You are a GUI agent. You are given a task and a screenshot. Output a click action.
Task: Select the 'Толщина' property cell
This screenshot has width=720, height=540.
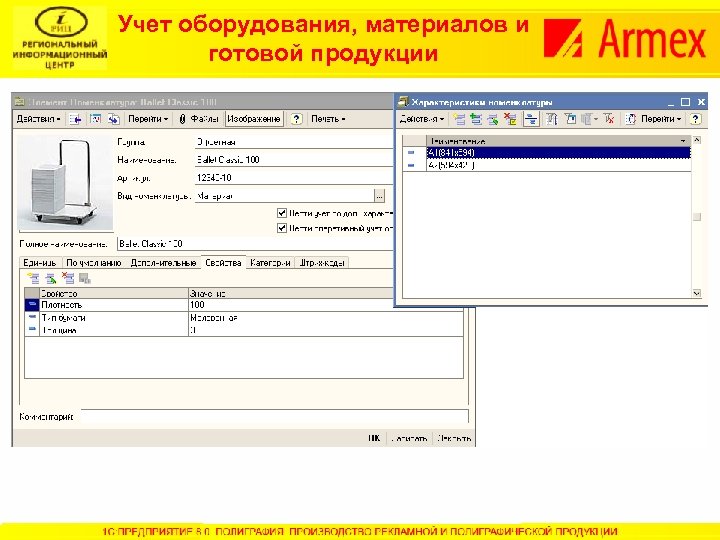114,330
